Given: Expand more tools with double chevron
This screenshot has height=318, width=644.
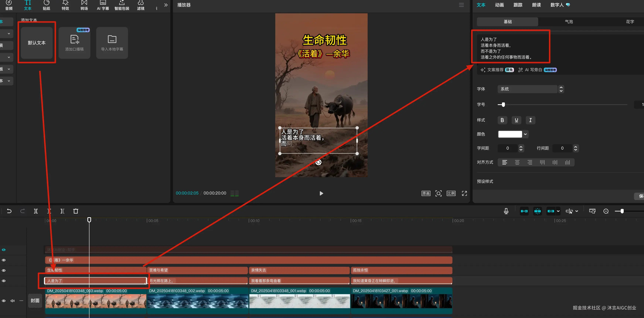Looking at the screenshot, I should click(x=166, y=5).
